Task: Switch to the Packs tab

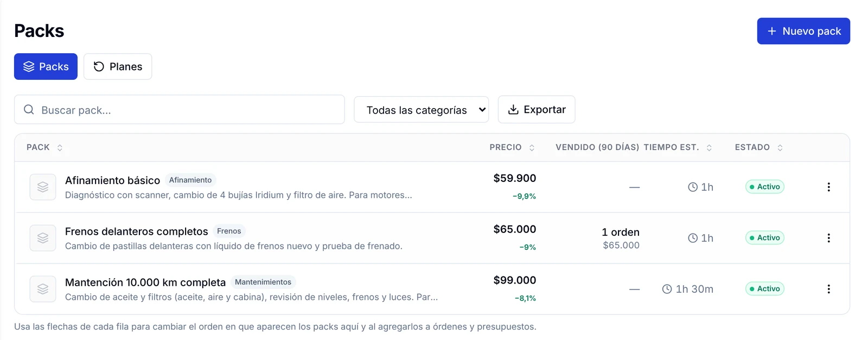Action: (x=46, y=66)
